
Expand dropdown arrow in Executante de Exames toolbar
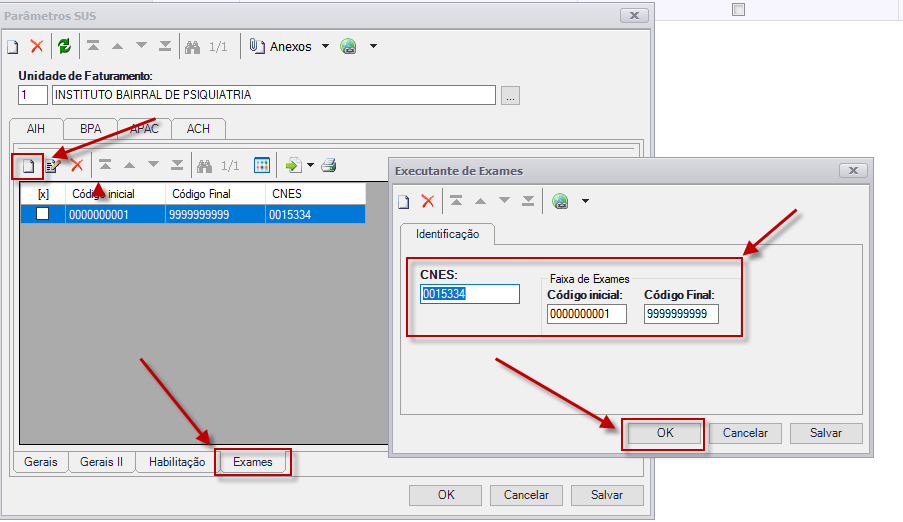[x=586, y=201]
